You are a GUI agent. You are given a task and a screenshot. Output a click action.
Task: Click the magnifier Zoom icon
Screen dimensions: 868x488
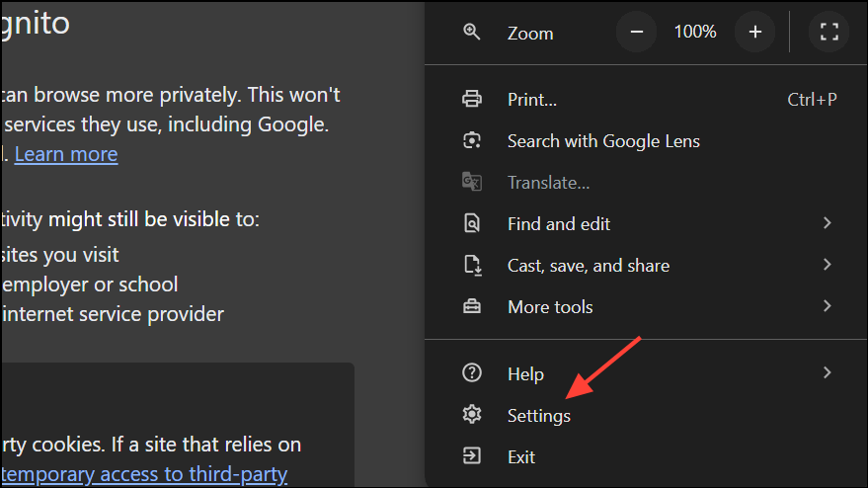472,33
